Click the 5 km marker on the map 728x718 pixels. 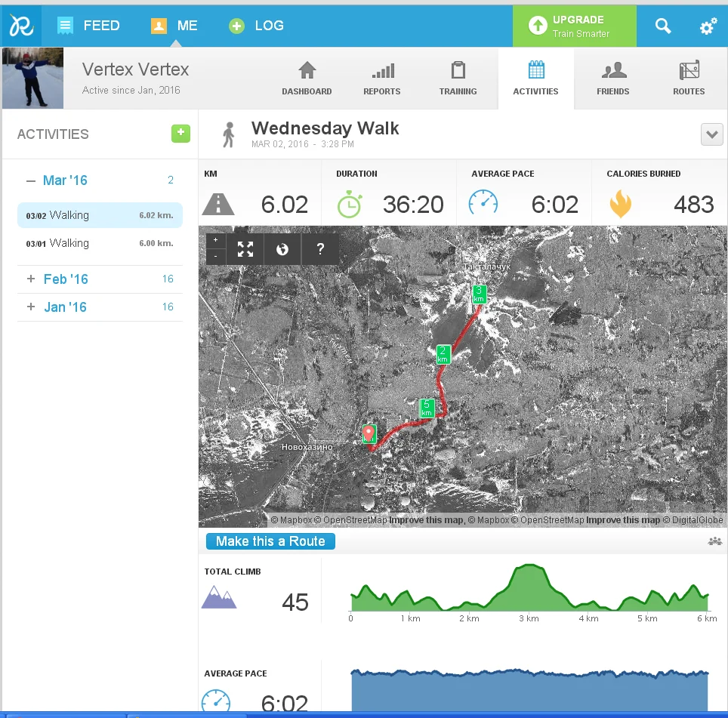(x=427, y=408)
